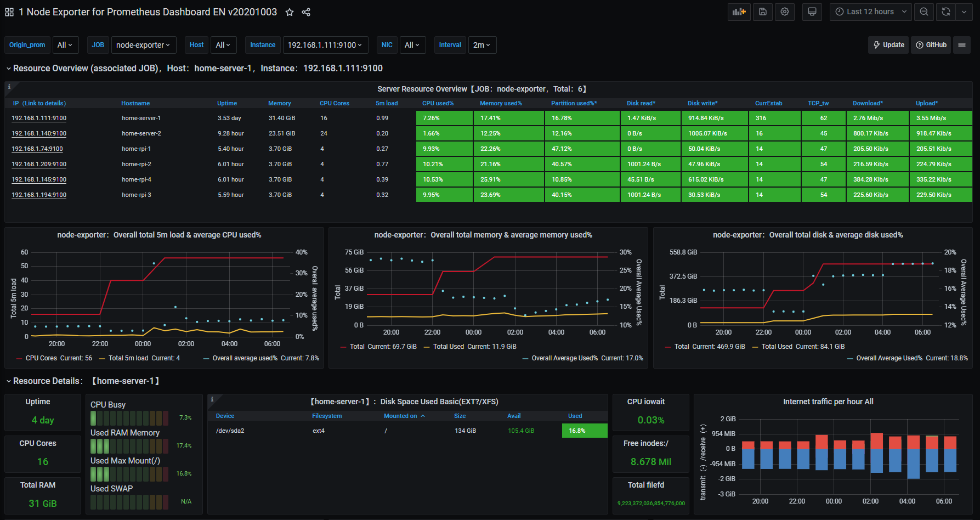The width and height of the screenshot is (980, 520).
Task: Star this dashboard
Action: tap(289, 12)
